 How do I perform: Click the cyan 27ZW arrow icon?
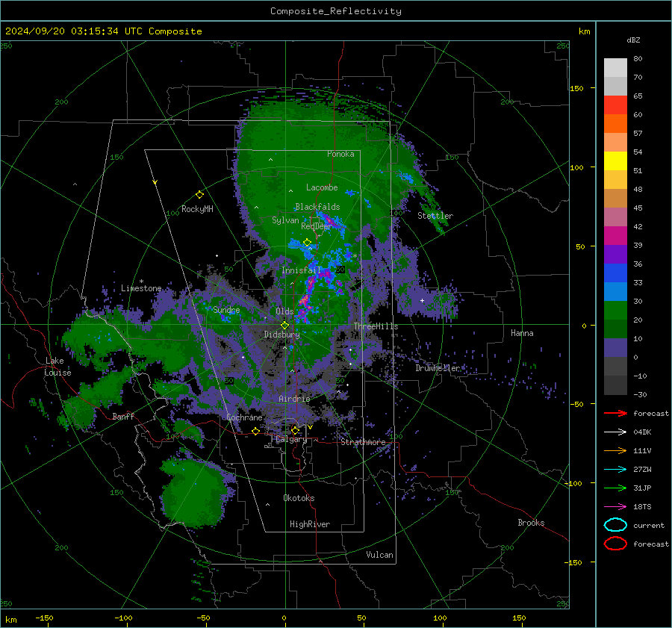coord(615,470)
